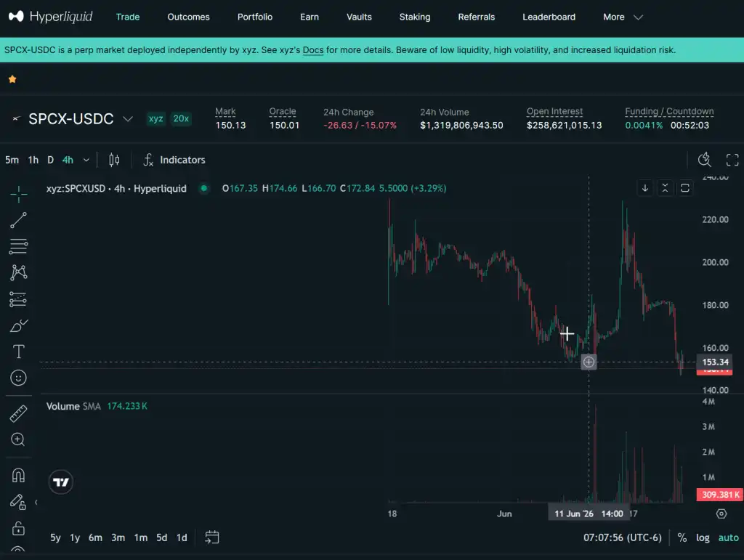Go to the Outcomes page
This screenshot has height=560, width=744.
point(188,17)
